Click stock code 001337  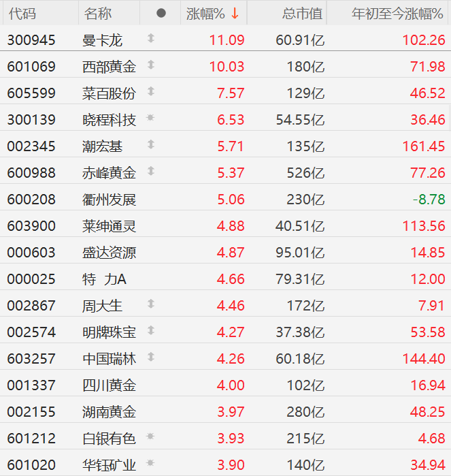(x=31, y=385)
